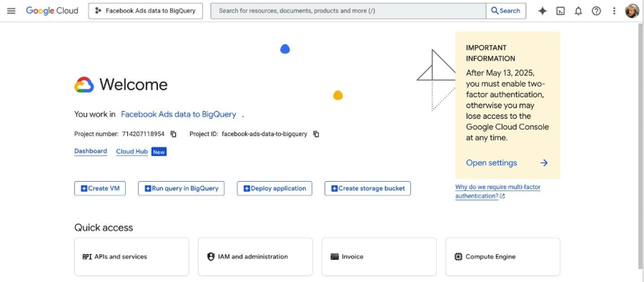The image size is (644, 282).
Task: Click the Search button
Action: (505, 11)
